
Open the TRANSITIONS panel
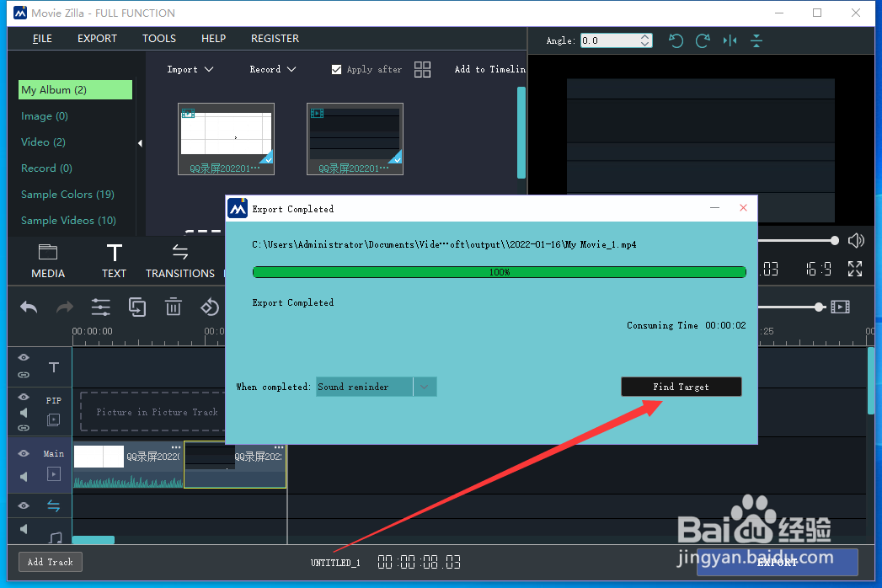[180, 262]
